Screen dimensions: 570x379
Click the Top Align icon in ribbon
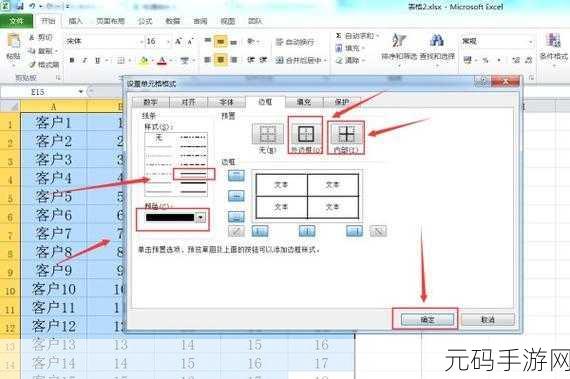pyautogui.click(x=208, y=41)
